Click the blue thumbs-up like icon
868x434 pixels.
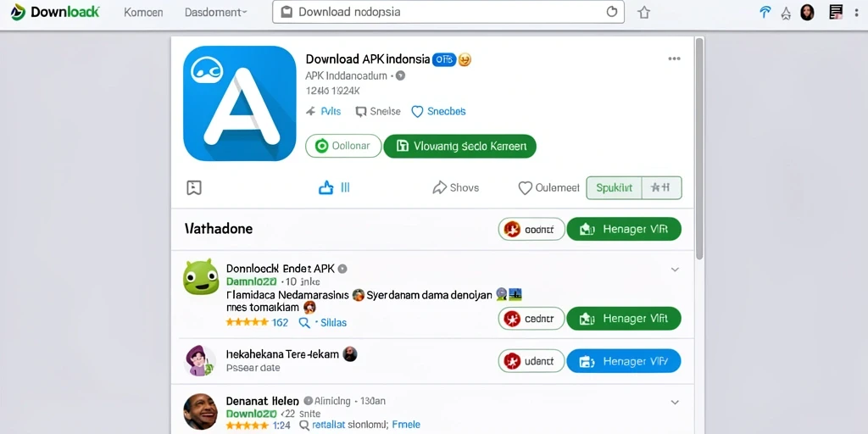tap(326, 187)
